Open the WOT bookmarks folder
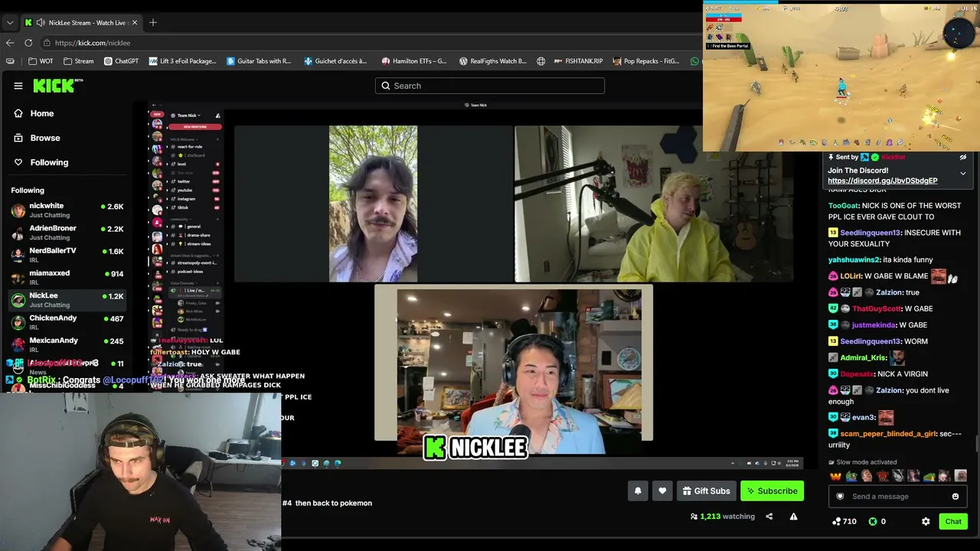 41,61
